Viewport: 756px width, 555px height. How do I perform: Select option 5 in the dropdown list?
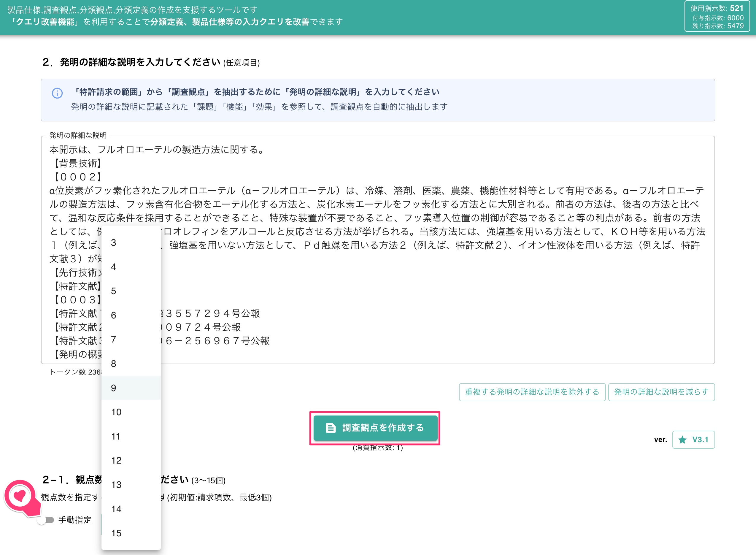[131, 291]
